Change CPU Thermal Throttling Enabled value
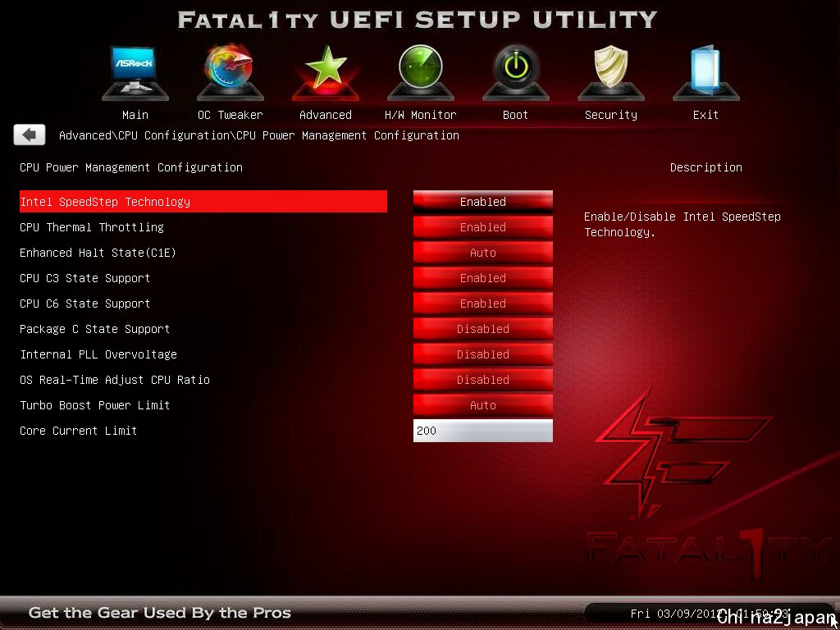This screenshot has height=630, width=840. [482, 227]
